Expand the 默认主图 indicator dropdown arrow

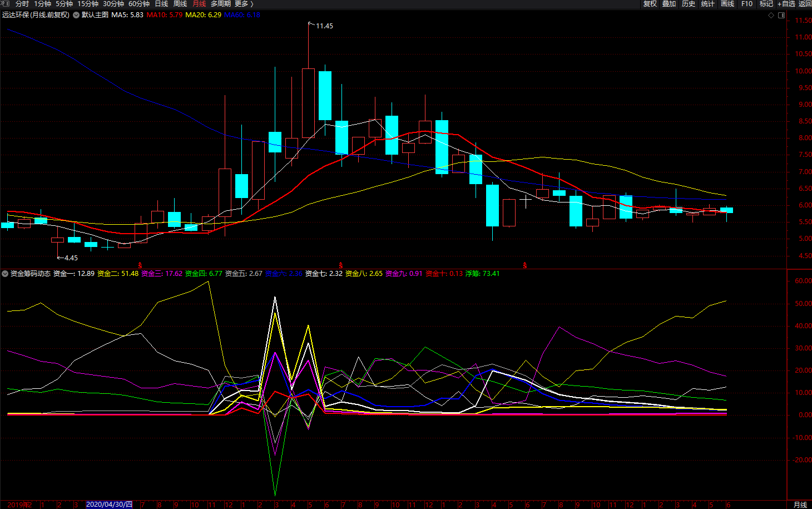pyautogui.click(x=76, y=15)
